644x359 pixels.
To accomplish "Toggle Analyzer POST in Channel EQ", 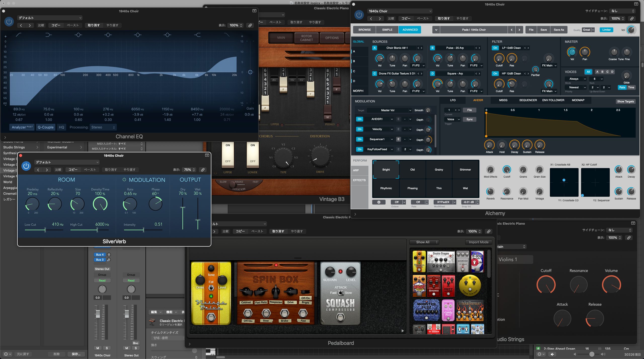I will pos(22,127).
